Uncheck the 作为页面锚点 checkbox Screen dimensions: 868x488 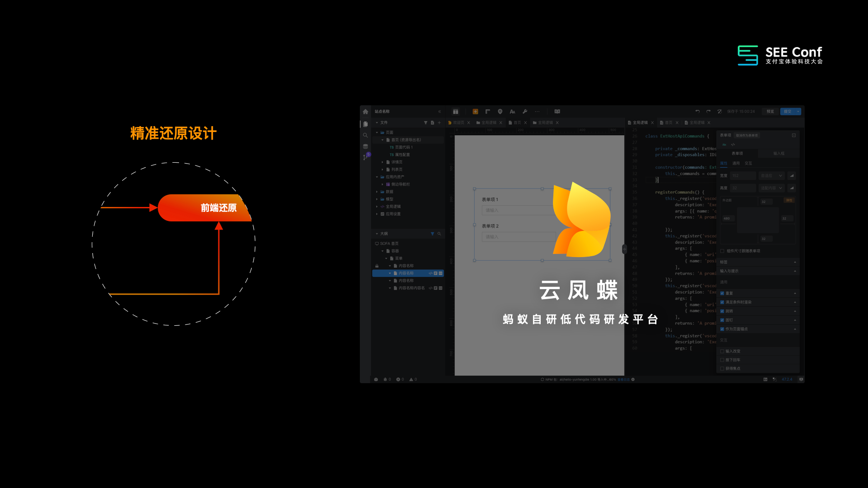coord(722,329)
